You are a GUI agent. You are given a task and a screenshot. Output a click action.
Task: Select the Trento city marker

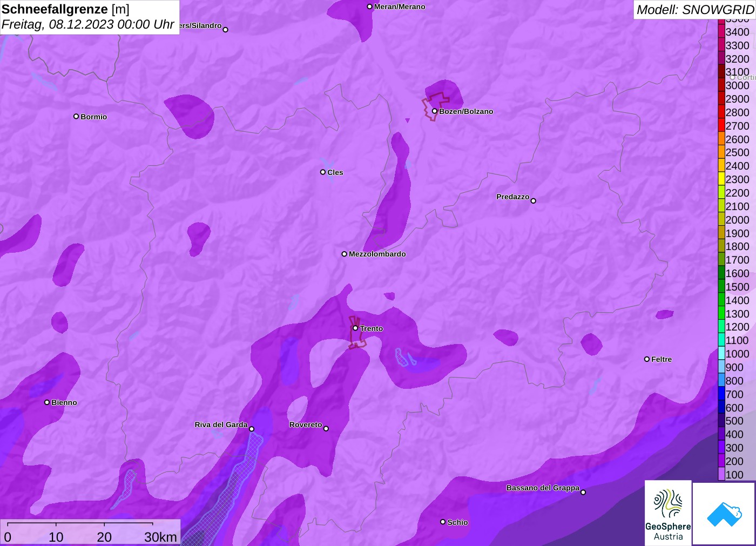(355, 328)
